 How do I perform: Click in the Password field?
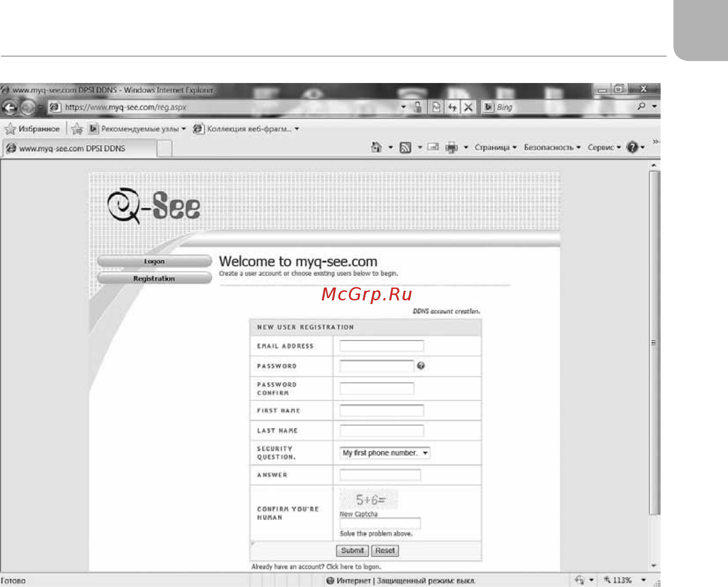(377, 365)
